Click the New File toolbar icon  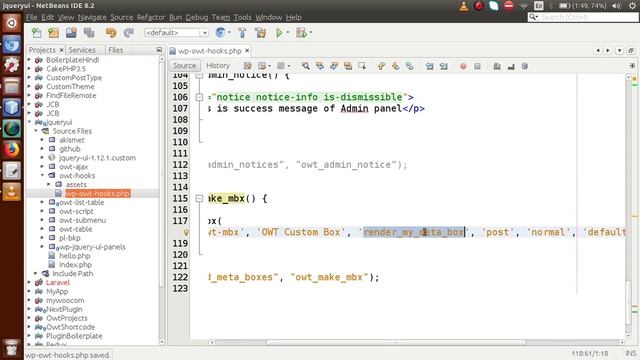point(37,33)
